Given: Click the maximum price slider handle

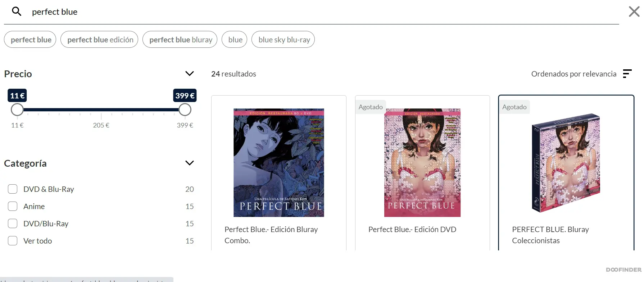Looking at the screenshot, I should pos(185,110).
